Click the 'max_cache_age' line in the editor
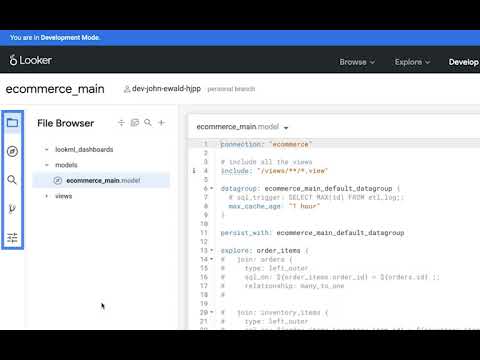Image resolution: width=480 pixels, height=360 pixels. tap(274, 206)
